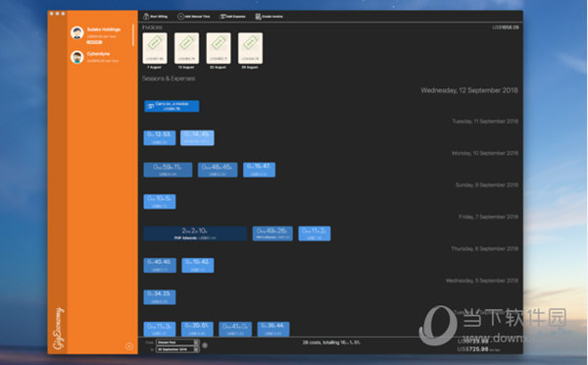Open the From date dropdown
This screenshot has height=365, width=588.
[x=177, y=342]
